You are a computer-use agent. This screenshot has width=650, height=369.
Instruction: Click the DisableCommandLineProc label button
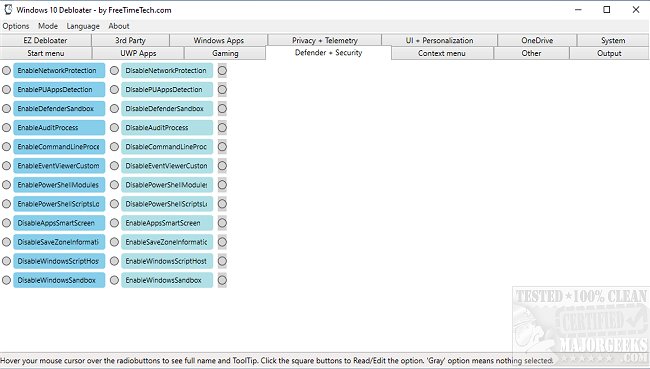pos(167,147)
